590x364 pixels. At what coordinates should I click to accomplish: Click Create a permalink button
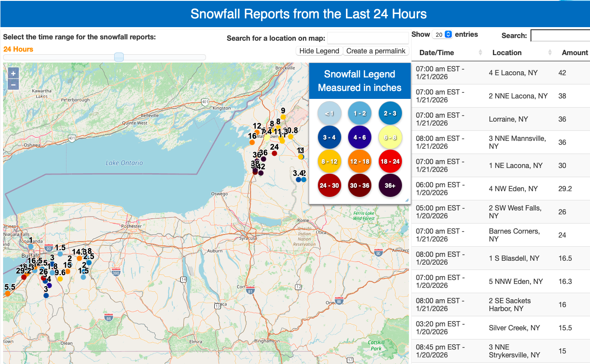pos(376,51)
